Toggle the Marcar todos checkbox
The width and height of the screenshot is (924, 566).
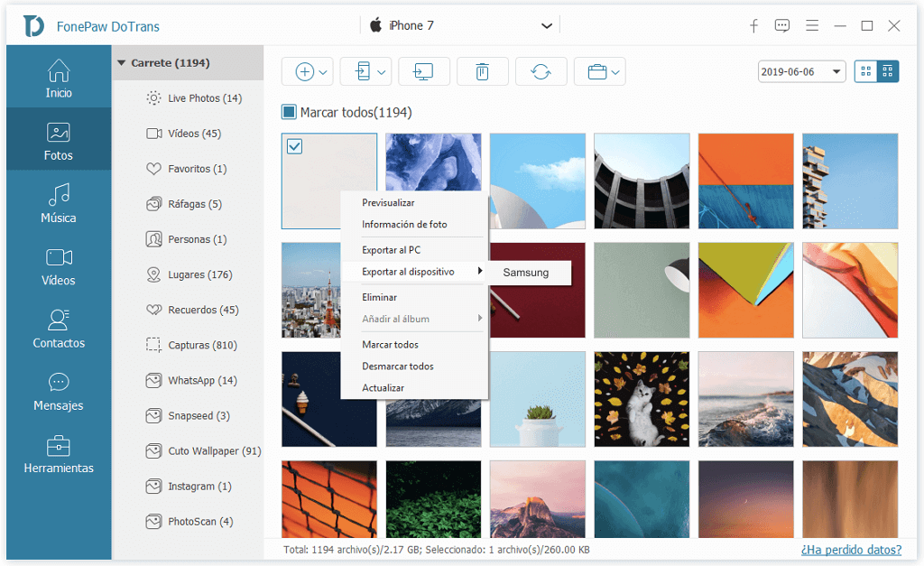[x=289, y=112]
